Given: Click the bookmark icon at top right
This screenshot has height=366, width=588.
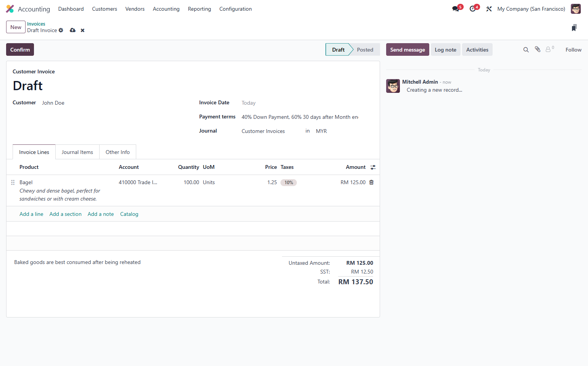Looking at the screenshot, I should coord(574,28).
